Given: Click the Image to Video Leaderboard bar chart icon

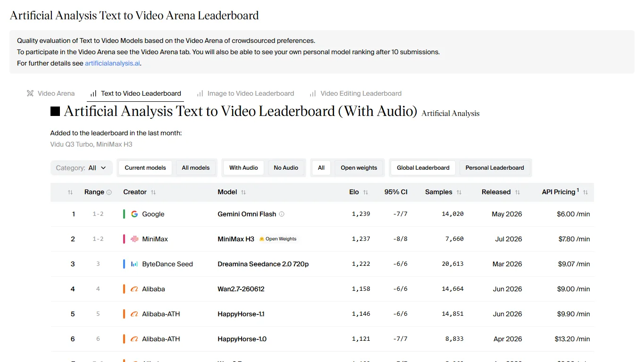Looking at the screenshot, I should coord(200,93).
